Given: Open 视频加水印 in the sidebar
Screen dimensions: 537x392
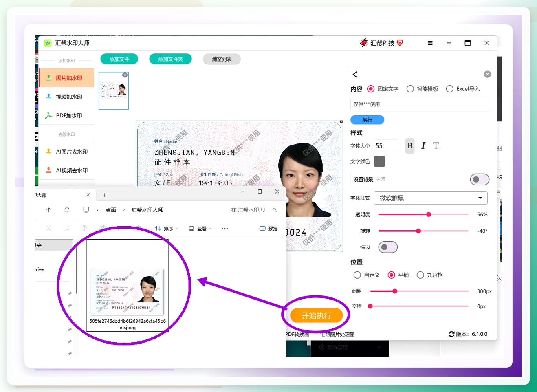Looking at the screenshot, I should coord(66,97).
